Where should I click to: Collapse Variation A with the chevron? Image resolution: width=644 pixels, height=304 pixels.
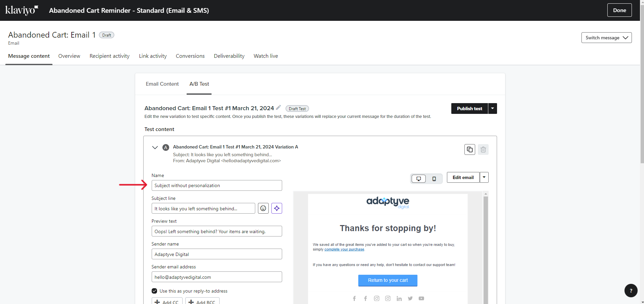coord(155,147)
